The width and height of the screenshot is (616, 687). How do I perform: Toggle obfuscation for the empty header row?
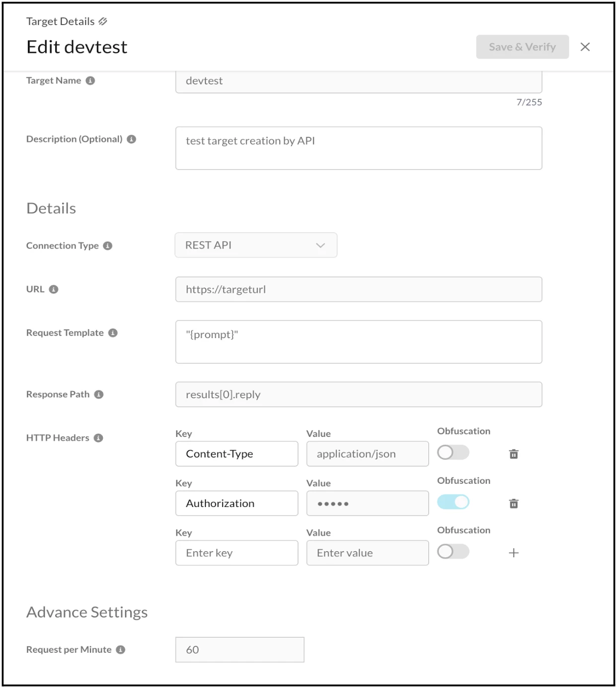pyautogui.click(x=453, y=551)
